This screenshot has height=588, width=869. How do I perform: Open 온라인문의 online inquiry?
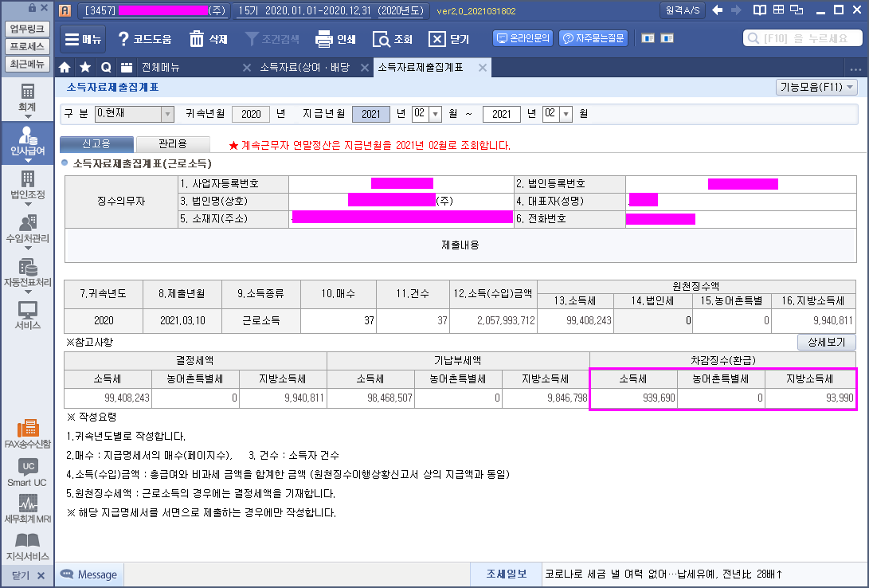click(523, 38)
